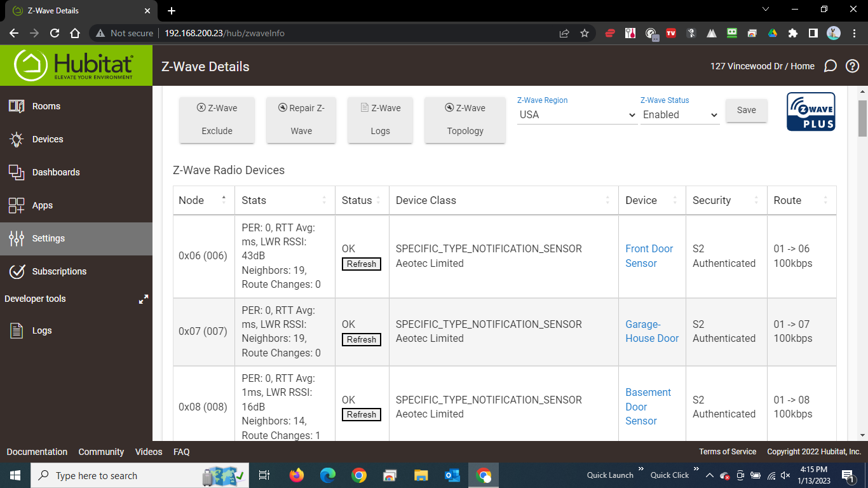
Task: Save the Z-Wave settings
Action: coord(746,110)
